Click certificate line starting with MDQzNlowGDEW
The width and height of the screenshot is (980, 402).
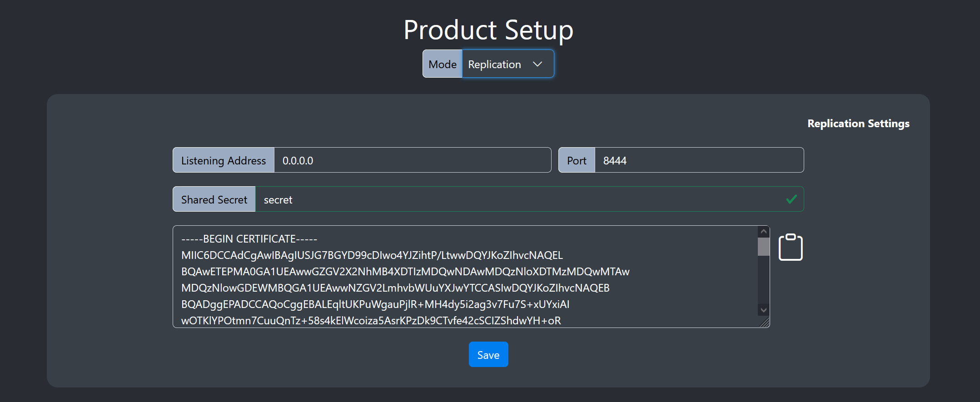point(395,288)
